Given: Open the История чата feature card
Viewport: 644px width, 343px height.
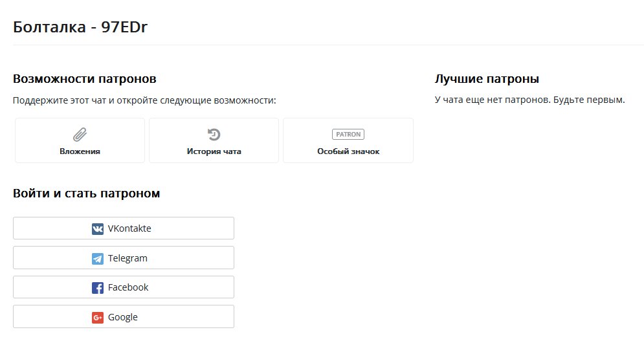Looking at the screenshot, I should (x=214, y=140).
